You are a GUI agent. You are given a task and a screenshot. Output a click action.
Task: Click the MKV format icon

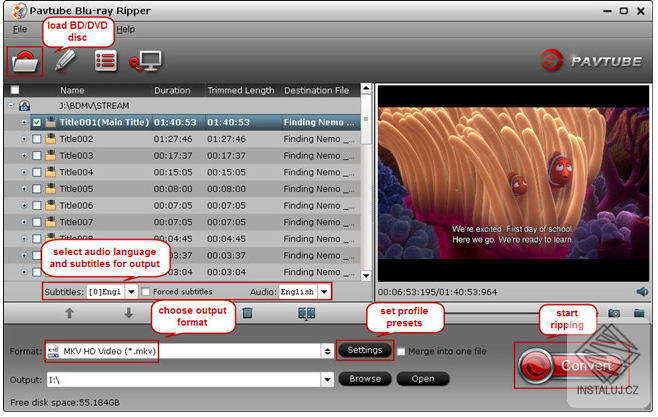53,351
